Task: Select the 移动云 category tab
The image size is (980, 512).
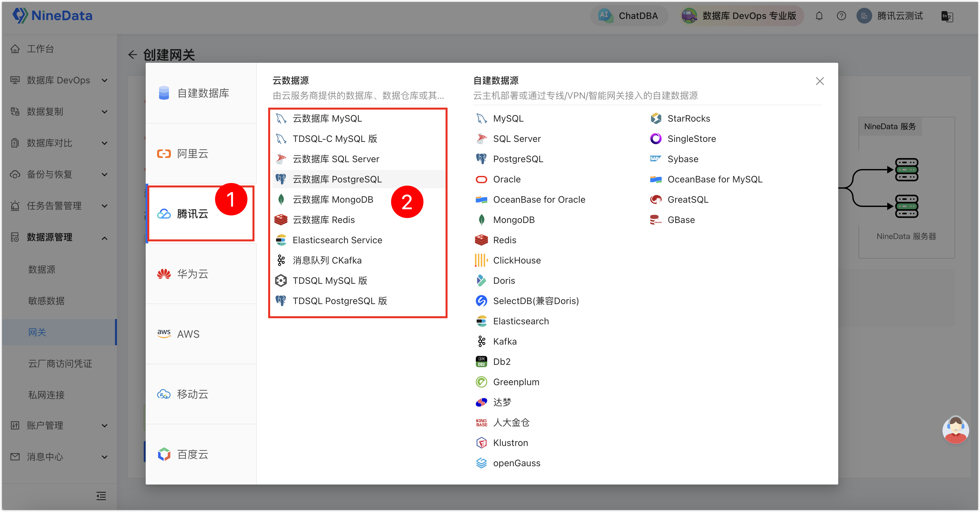Action: pos(201,394)
